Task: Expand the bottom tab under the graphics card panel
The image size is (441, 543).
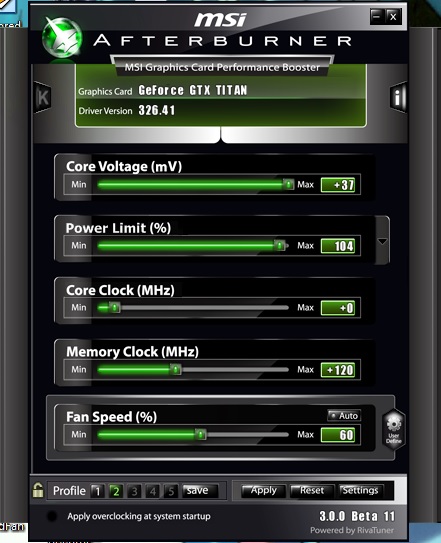Action: tap(221, 135)
